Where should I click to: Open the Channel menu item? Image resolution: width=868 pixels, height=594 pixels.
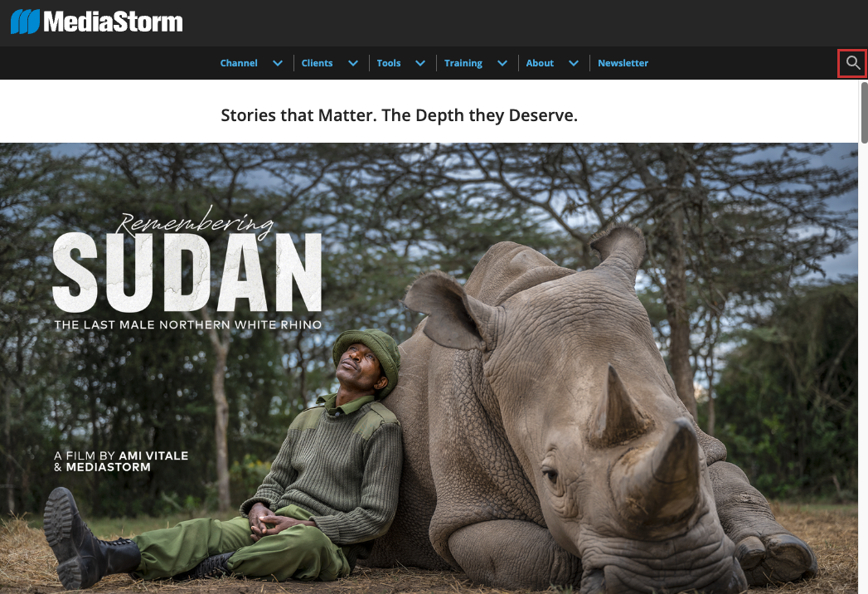[239, 63]
